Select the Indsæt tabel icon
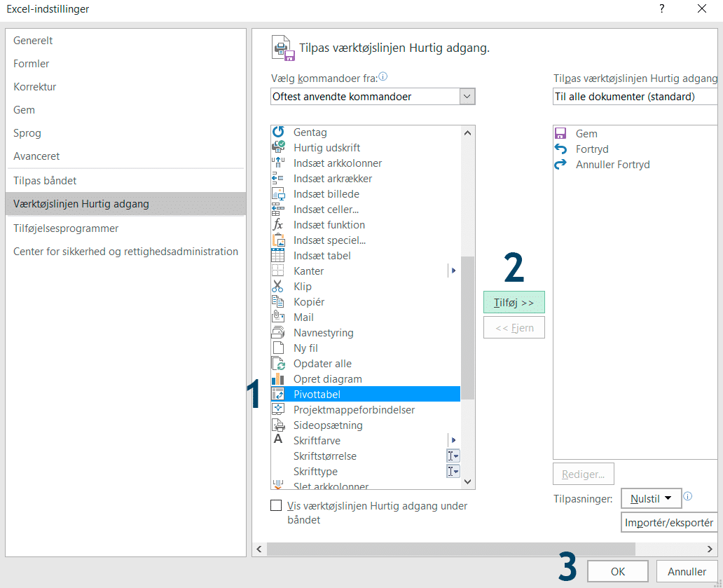This screenshot has width=723, height=588. 278,256
